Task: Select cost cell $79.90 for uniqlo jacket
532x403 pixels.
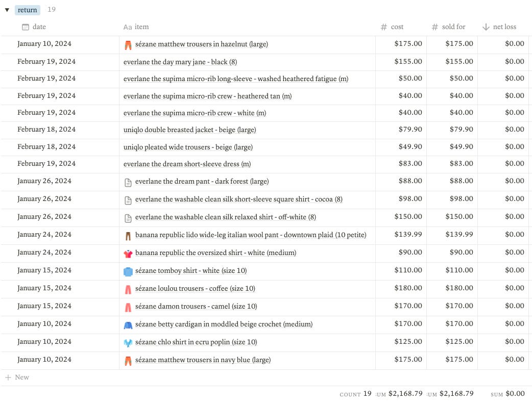Action: click(401, 130)
